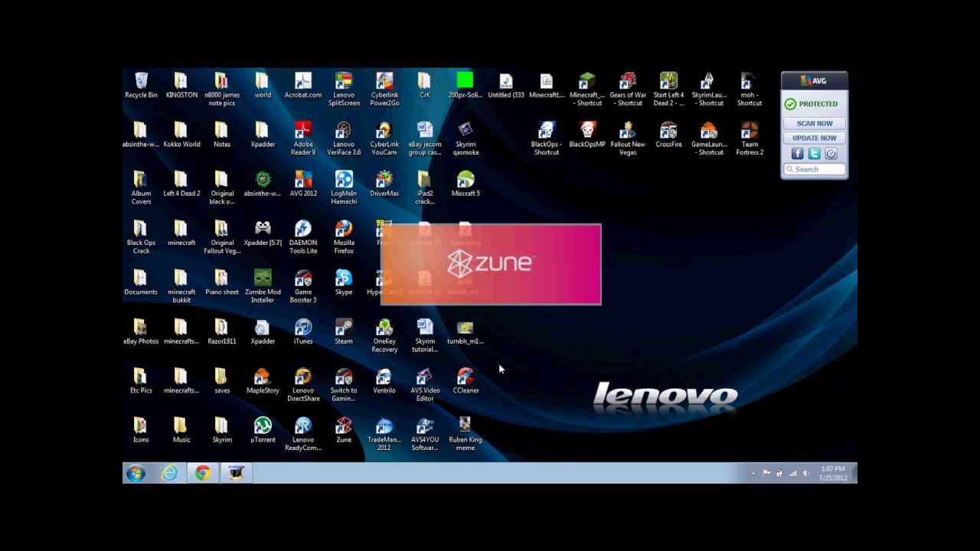Launch CCleaner
This screenshot has width=980, height=551.
[x=465, y=381]
